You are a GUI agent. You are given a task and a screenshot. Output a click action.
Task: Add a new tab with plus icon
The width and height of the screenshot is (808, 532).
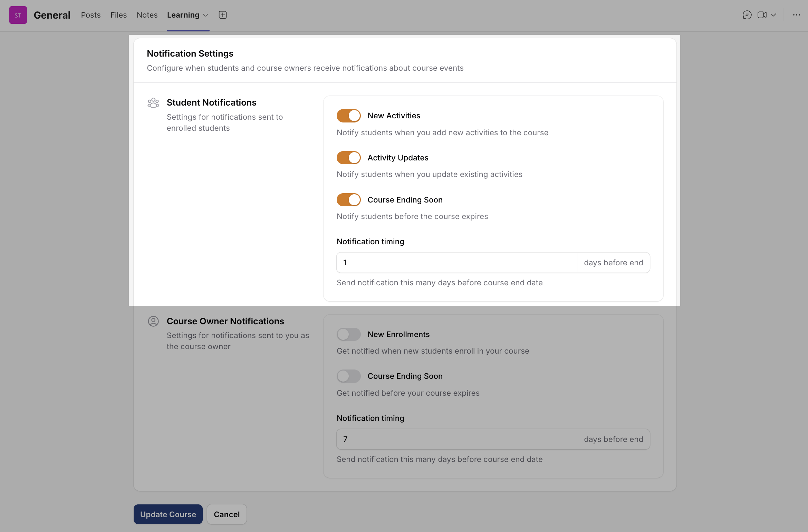[x=223, y=15]
